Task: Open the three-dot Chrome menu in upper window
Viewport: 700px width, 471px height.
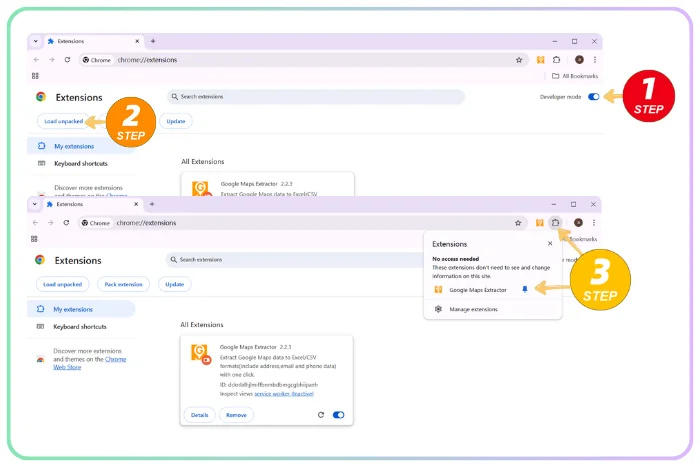Action: 594,59
